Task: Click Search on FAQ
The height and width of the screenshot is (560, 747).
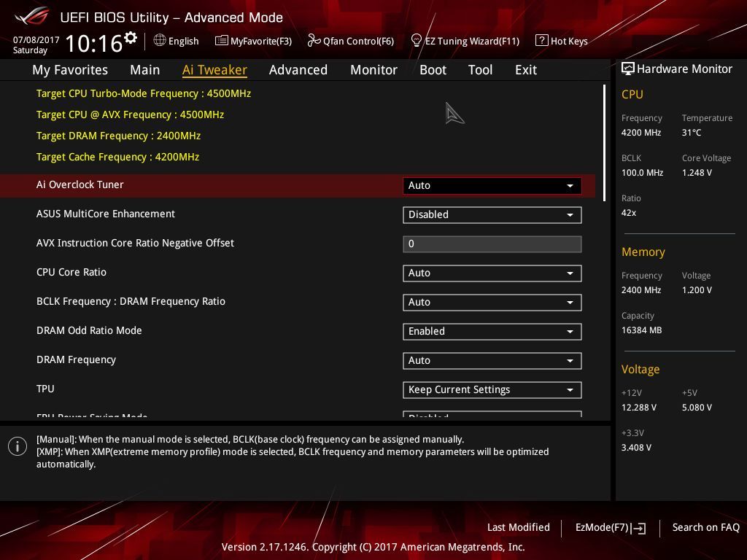Action: coord(705,527)
